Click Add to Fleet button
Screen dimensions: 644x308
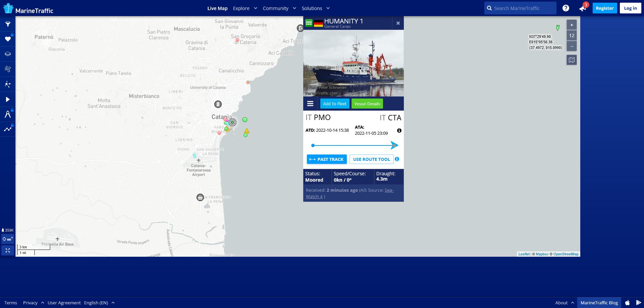click(335, 104)
